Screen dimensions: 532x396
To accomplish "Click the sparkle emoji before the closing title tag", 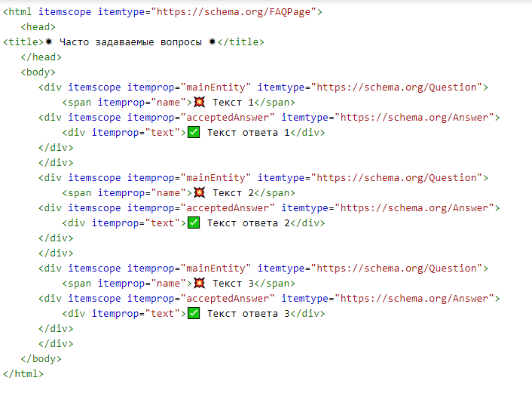I will click(212, 42).
